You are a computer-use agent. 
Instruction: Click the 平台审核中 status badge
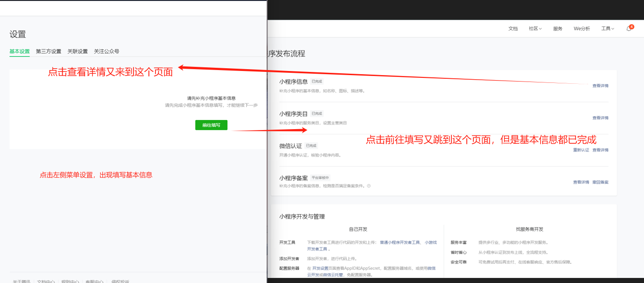(x=320, y=178)
